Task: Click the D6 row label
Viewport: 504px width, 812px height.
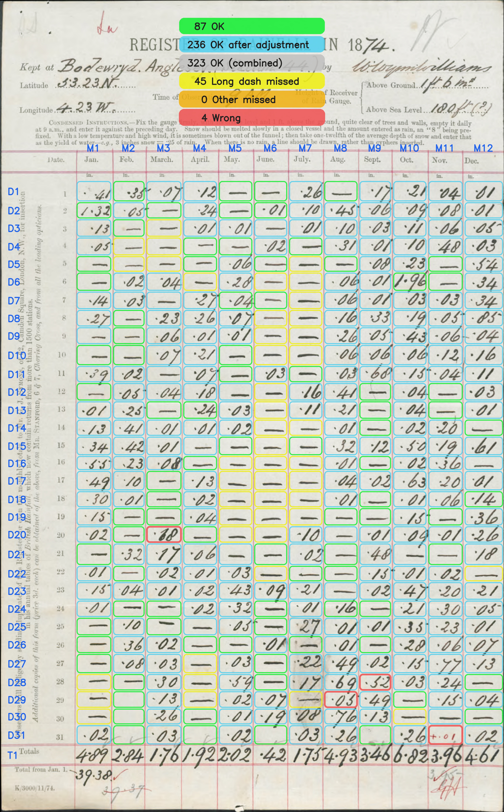Action: click(14, 282)
